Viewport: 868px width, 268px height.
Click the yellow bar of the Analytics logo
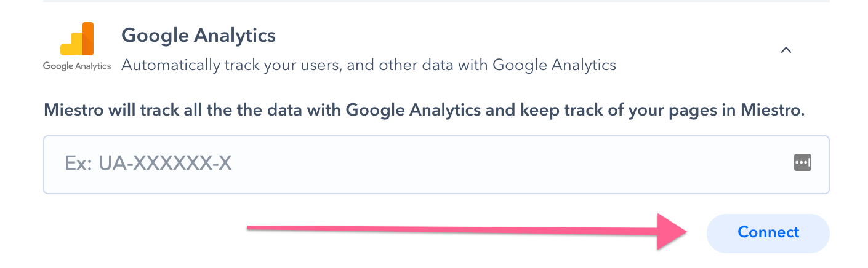[x=69, y=49]
